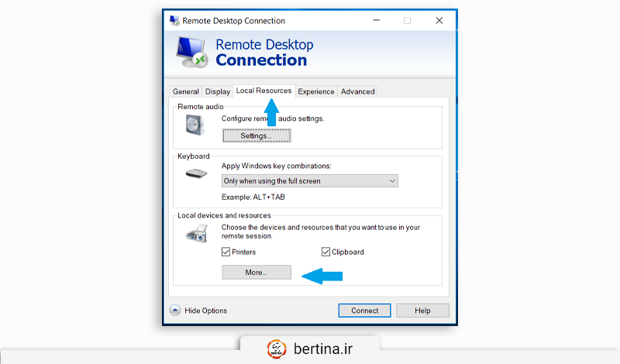Minimize the Remote Desktop Connection window
This screenshot has width=620, height=364.
click(x=377, y=21)
